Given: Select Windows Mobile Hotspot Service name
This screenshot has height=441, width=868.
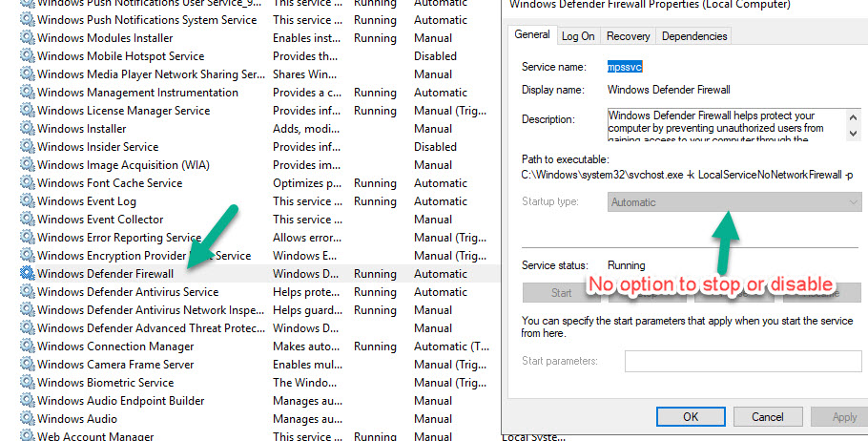Looking at the screenshot, I should pyautogui.click(x=121, y=56).
